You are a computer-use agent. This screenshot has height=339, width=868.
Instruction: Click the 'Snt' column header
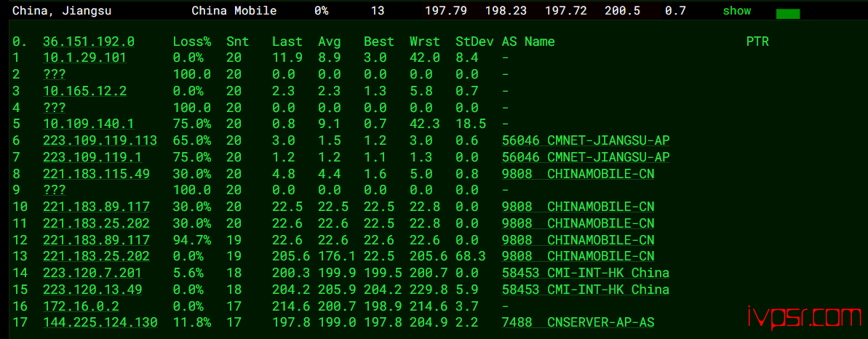[x=237, y=41]
